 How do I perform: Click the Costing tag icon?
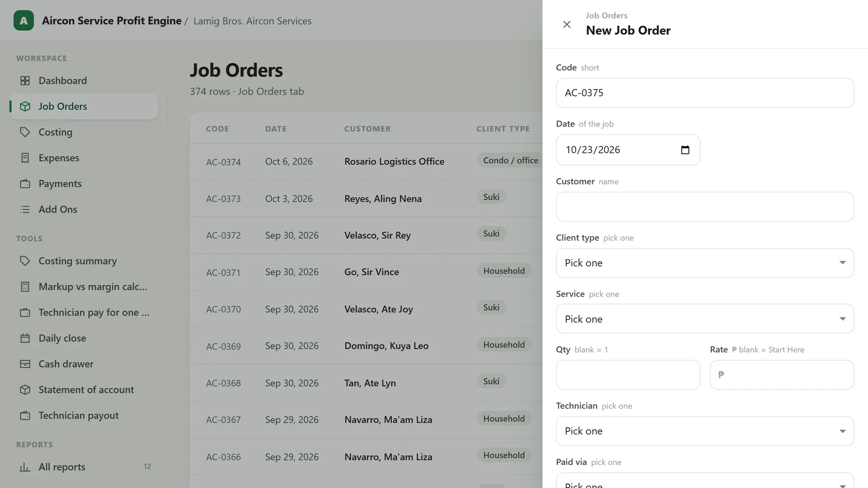click(25, 132)
